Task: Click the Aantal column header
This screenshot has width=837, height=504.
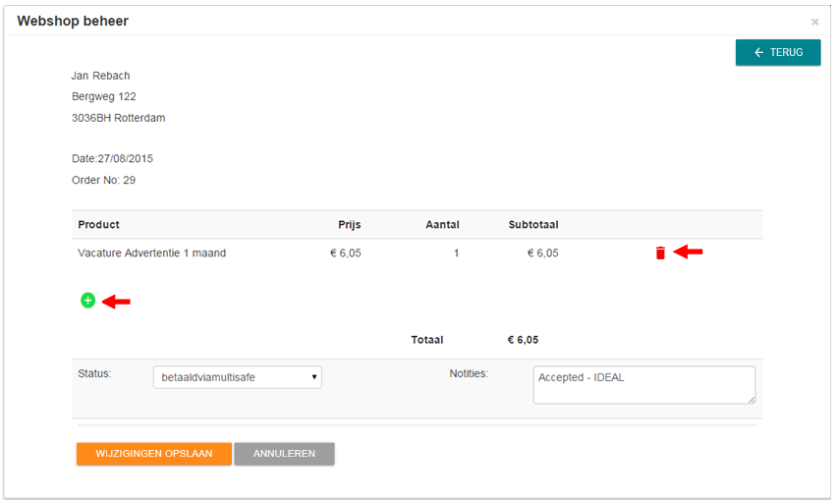Action: pos(442,225)
